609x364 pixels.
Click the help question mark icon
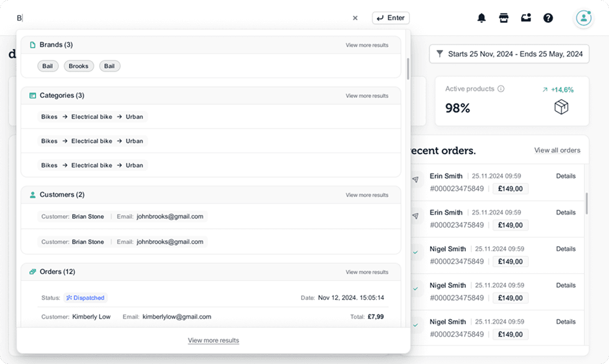[x=548, y=18]
